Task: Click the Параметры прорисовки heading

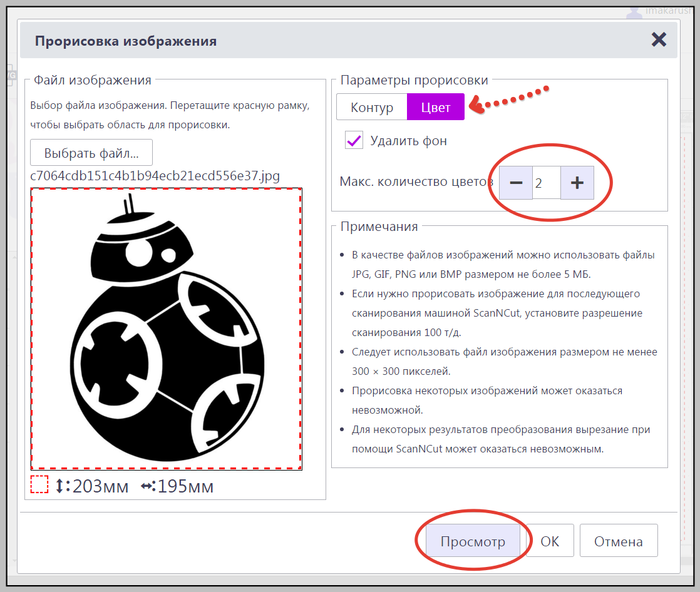Action: click(414, 80)
